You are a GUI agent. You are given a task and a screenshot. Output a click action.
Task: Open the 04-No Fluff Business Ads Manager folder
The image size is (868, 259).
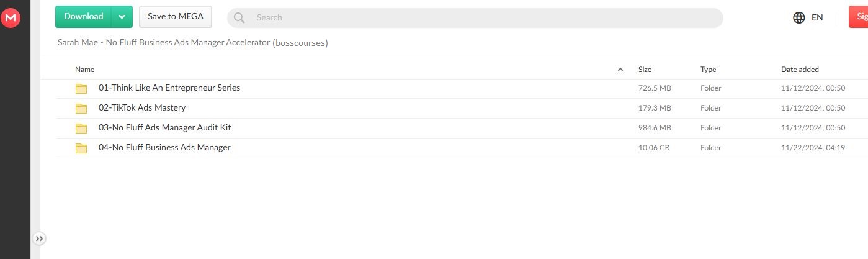164,148
